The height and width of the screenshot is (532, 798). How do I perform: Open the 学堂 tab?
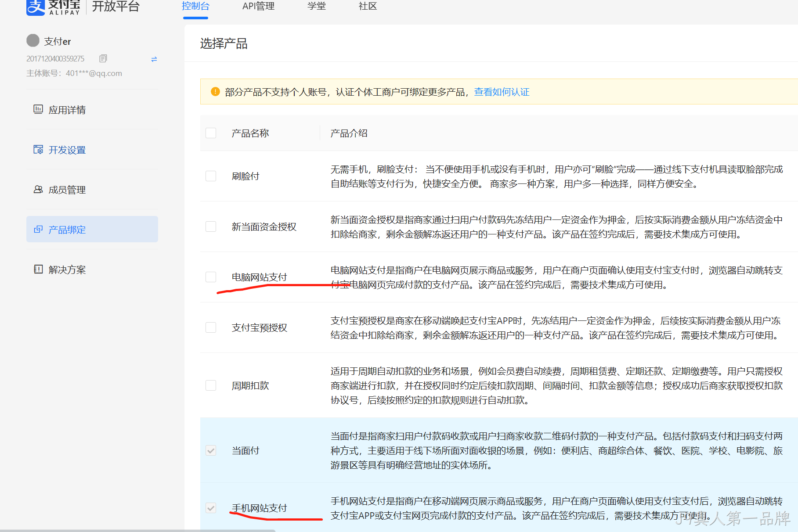317,6
